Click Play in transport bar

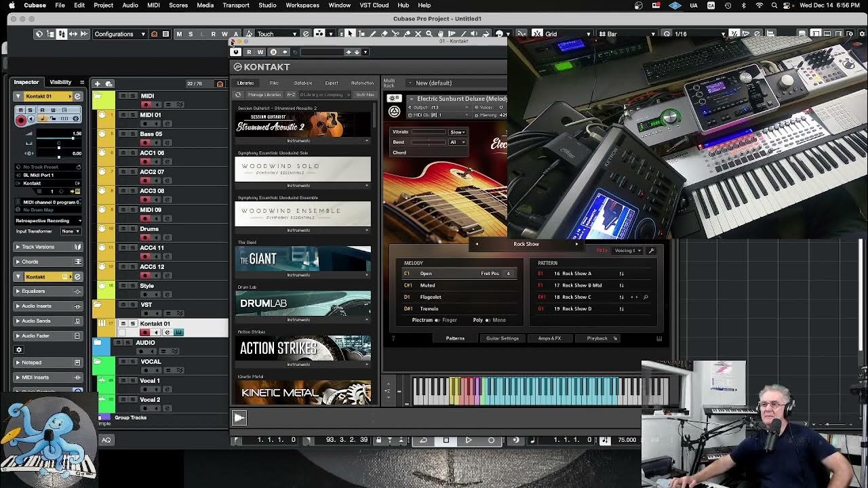click(x=469, y=441)
